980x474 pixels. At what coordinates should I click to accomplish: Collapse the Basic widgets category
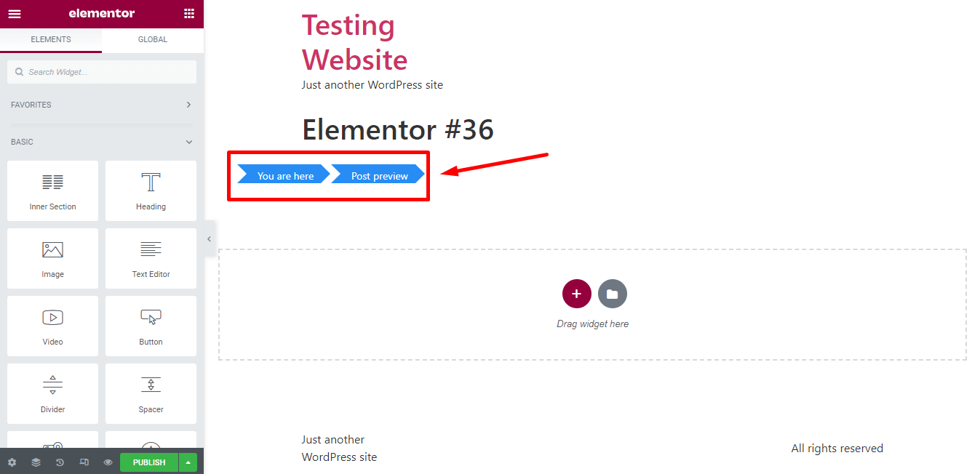[188, 142]
